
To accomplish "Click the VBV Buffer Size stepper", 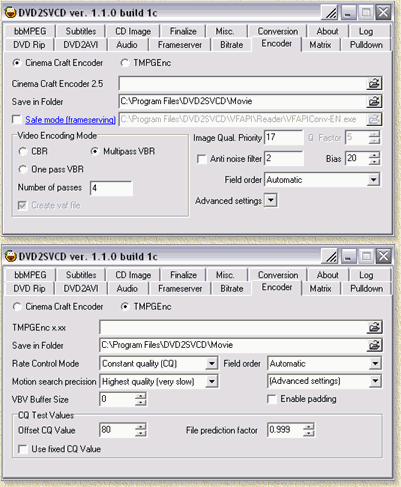I will pyautogui.click(x=141, y=399).
